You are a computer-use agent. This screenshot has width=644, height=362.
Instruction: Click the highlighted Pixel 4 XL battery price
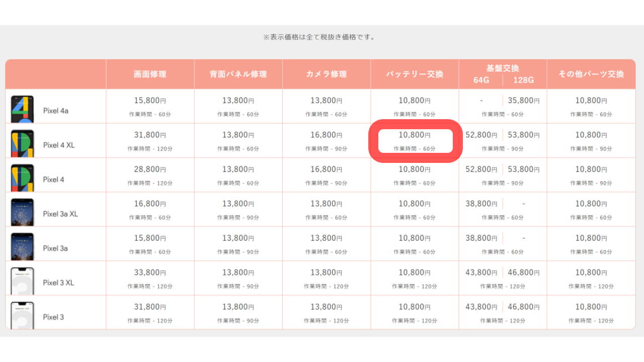415,135
